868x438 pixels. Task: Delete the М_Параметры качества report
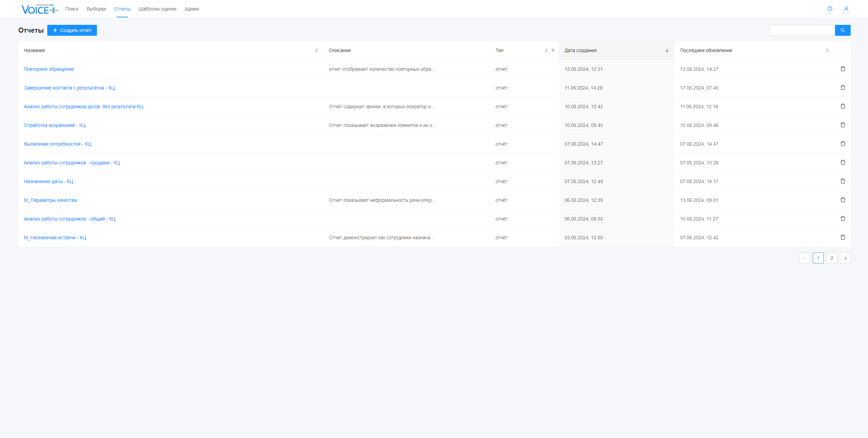click(842, 200)
